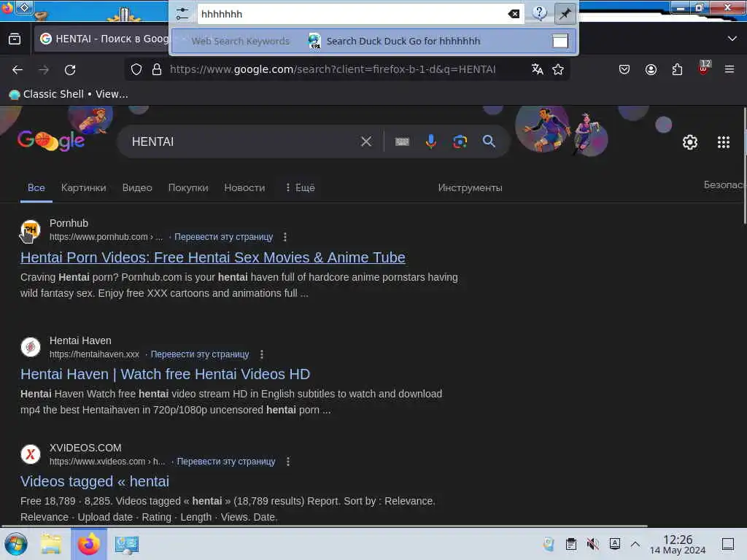Screen dimensions: 747x560
Task: Expand hidden system tray icons
Action: click(x=635, y=543)
